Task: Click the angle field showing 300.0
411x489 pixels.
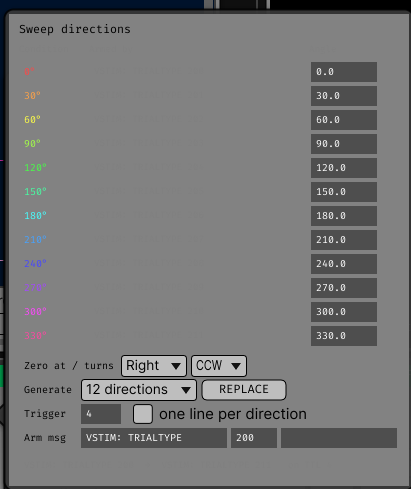Action: click(344, 312)
